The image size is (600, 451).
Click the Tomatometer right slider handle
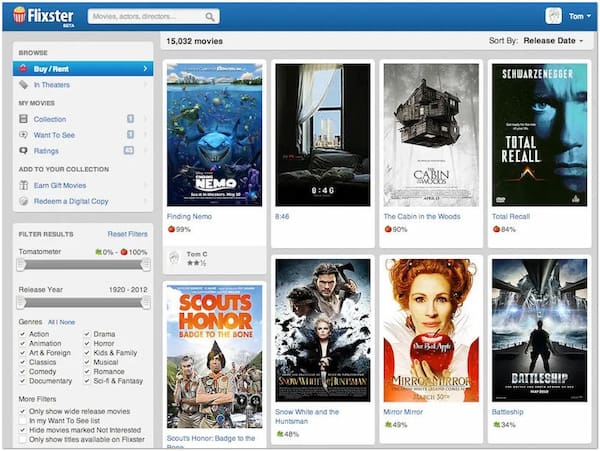[146, 265]
